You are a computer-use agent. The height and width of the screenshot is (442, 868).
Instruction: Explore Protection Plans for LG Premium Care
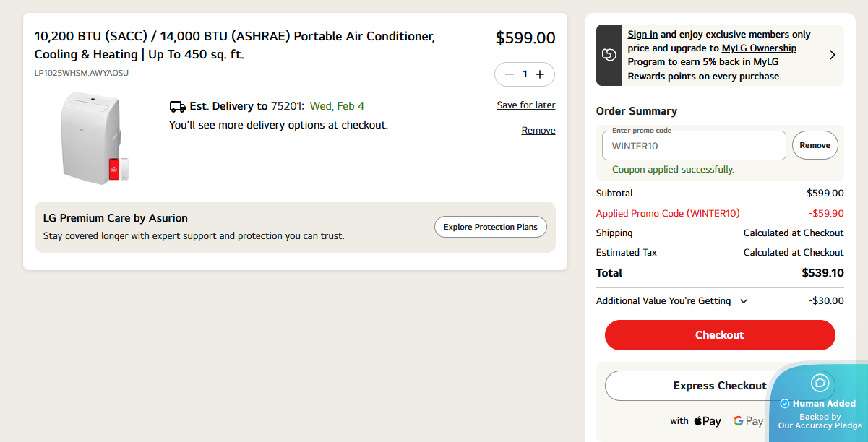491,227
